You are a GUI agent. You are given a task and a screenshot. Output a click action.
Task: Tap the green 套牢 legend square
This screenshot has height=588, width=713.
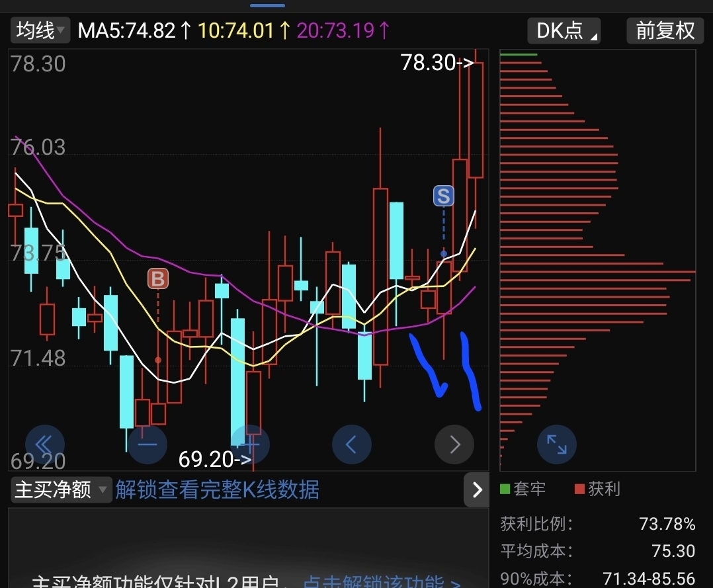pyautogui.click(x=505, y=489)
